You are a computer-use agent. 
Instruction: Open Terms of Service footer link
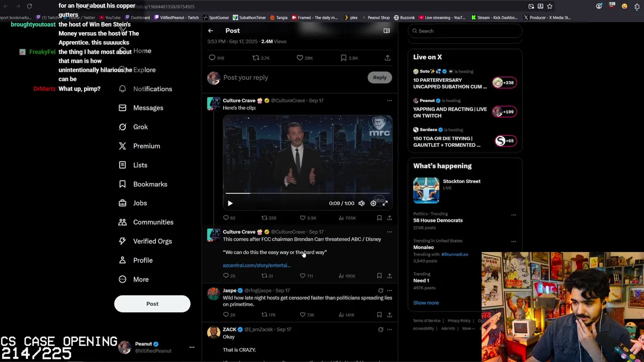pos(427,321)
